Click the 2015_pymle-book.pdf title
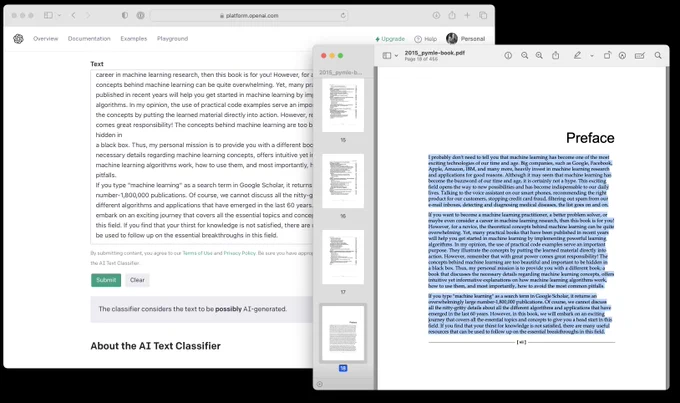 point(435,53)
